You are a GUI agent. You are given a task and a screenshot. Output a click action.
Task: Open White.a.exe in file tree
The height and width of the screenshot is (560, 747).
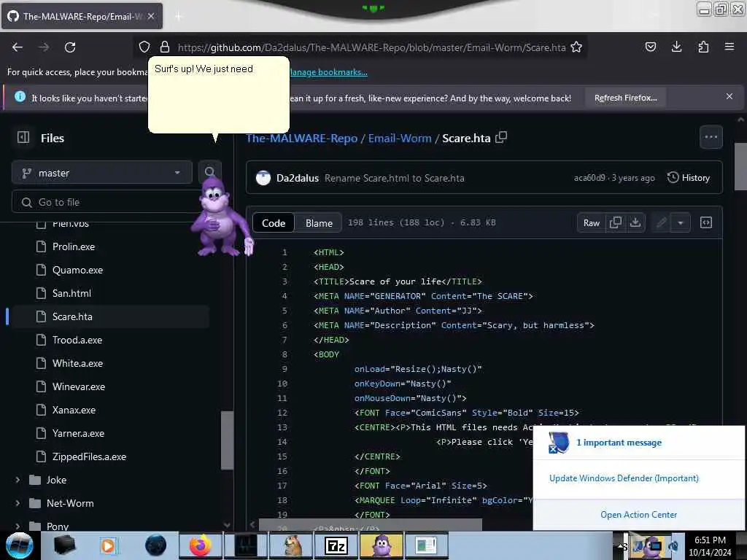[x=77, y=363]
